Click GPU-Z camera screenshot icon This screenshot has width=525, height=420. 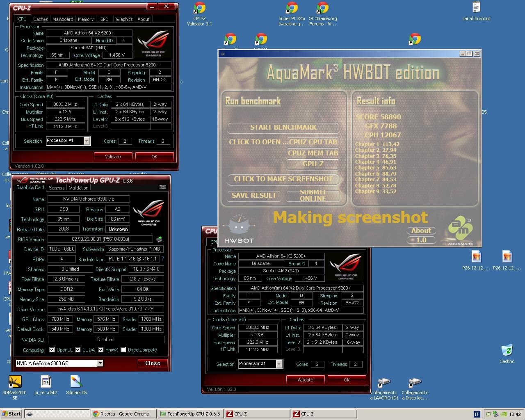pyautogui.click(x=163, y=187)
